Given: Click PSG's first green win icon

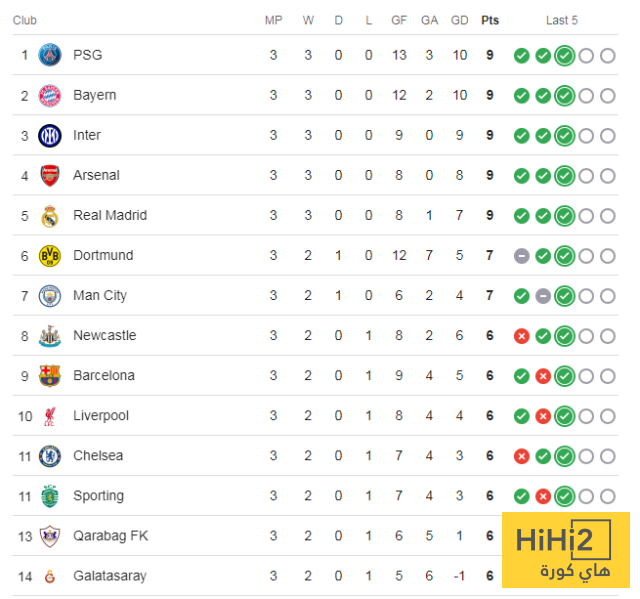Looking at the screenshot, I should [x=521, y=55].
